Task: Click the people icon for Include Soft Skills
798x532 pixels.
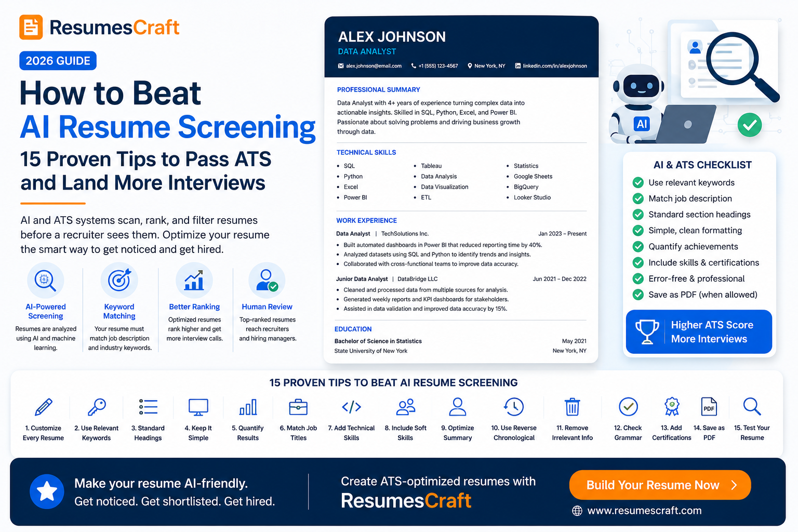Action: pyautogui.click(x=406, y=407)
